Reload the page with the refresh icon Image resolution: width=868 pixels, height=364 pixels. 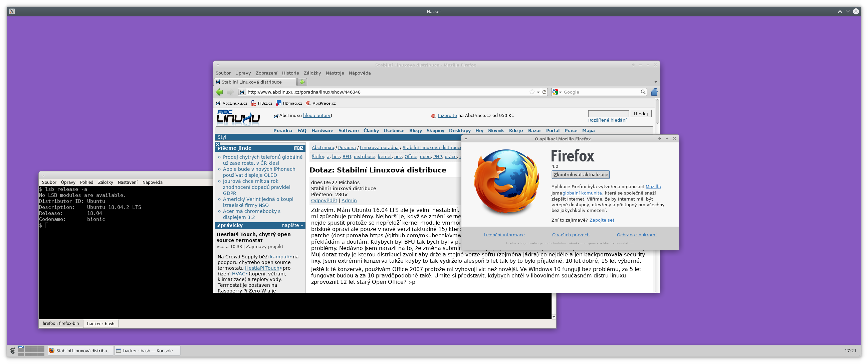544,92
